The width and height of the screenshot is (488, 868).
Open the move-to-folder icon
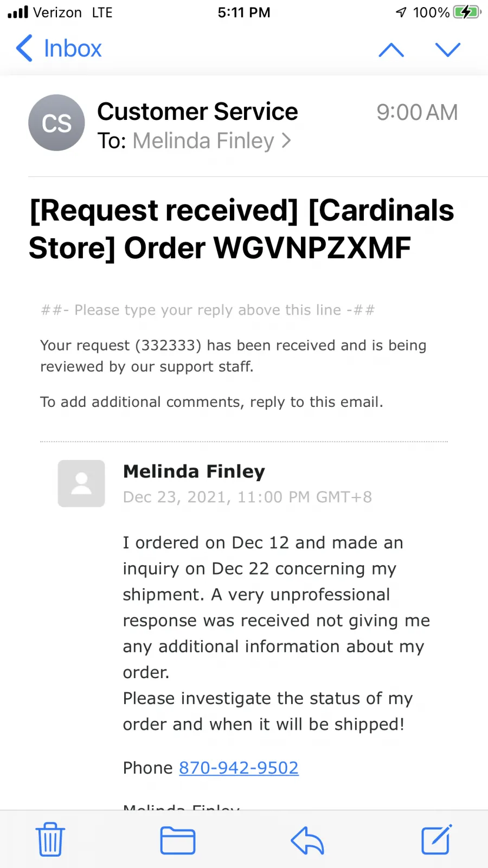(x=178, y=840)
